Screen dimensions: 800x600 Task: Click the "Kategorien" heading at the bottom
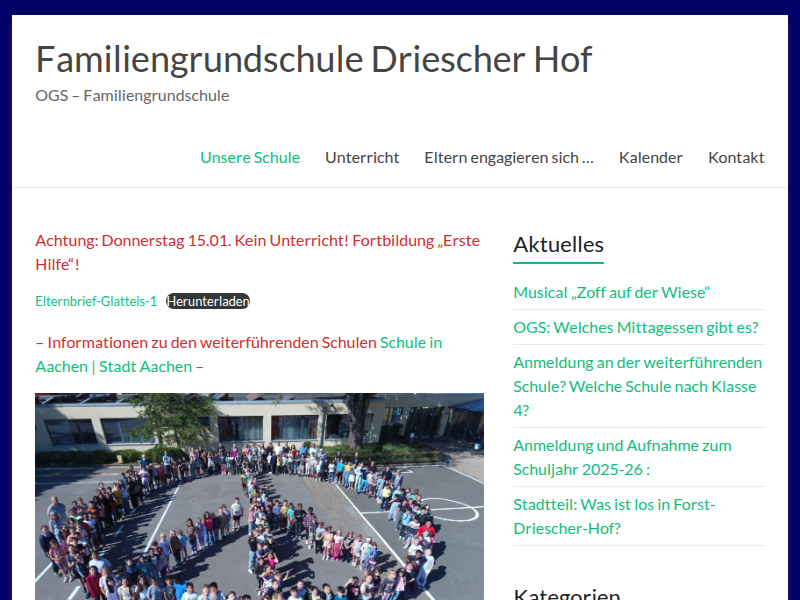(x=568, y=592)
